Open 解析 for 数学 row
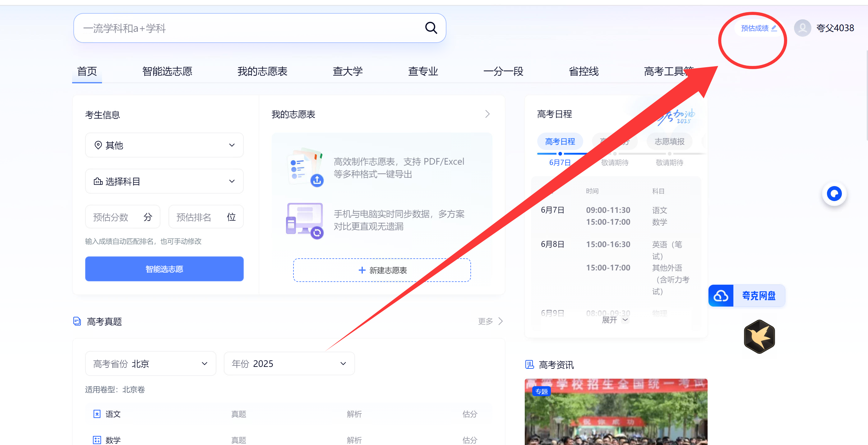Screen dimensions: 868x445 point(354,440)
